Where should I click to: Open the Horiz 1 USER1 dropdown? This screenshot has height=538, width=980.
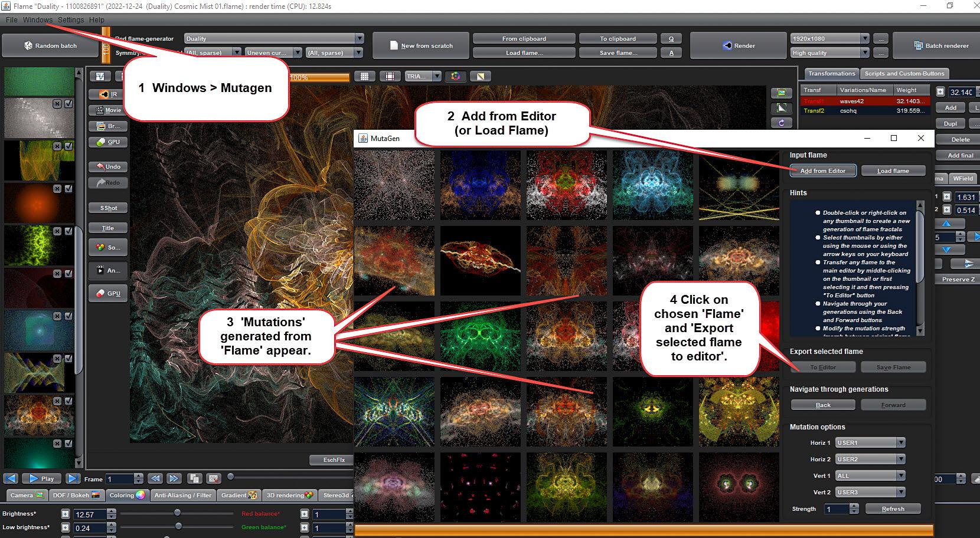(870, 442)
